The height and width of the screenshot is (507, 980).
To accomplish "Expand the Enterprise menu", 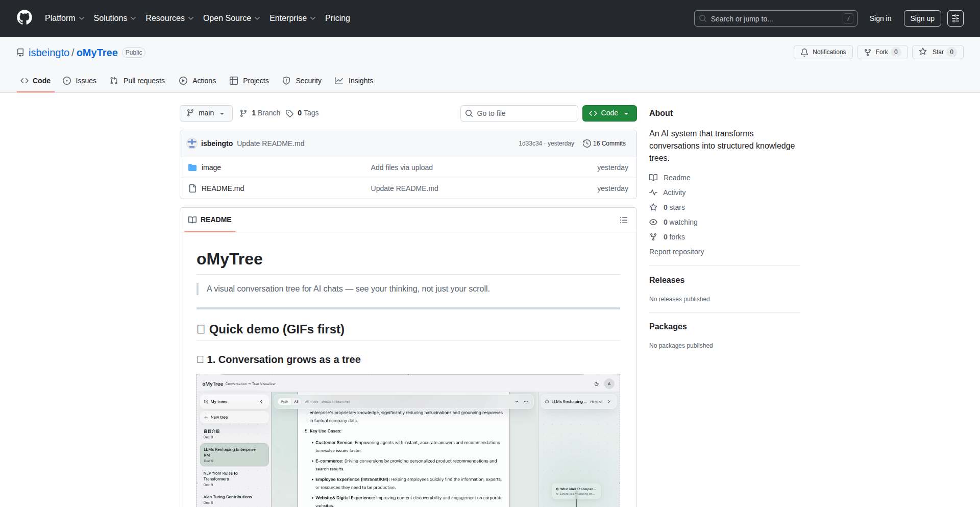I will pyautogui.click(x=292, y=18).
